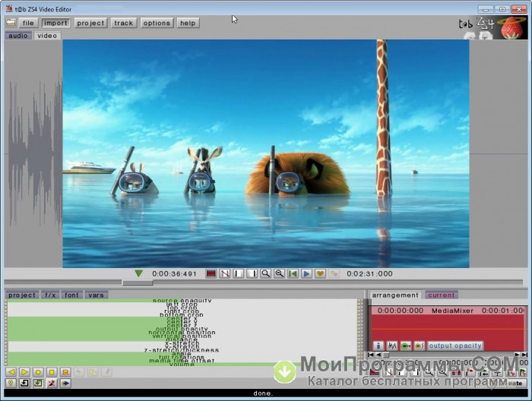532x401 pixels.
Task: Open the track menu
Action: click(x=123, y=23)
